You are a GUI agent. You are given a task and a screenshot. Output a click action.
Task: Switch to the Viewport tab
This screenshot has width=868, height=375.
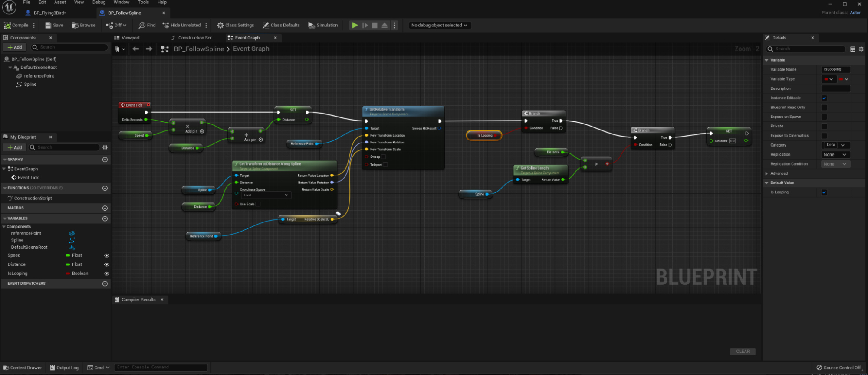click(x=127, y=38)
